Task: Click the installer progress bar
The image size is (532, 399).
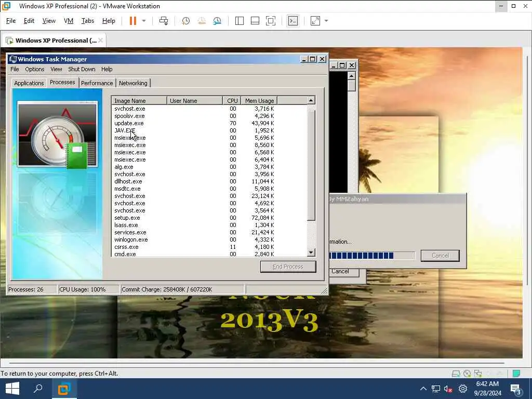Action: point(372,256)
